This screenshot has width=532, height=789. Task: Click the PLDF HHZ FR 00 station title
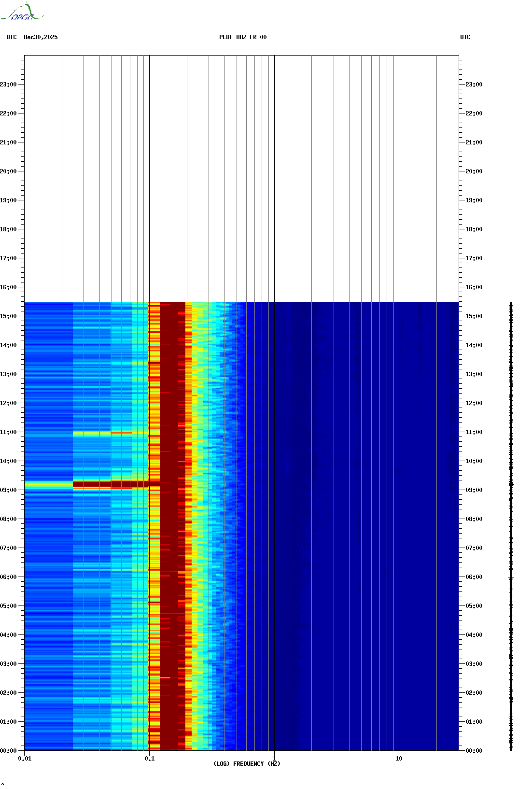pyautogui.click(x=243, y=37)
